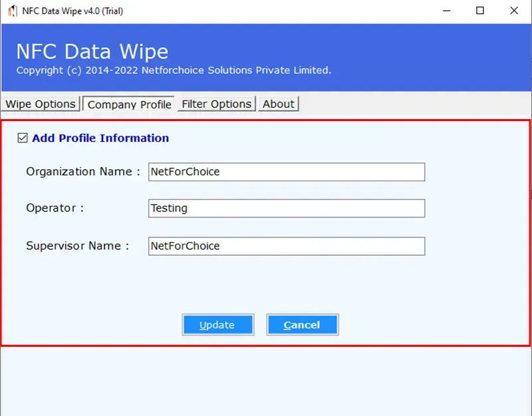This screenshot has height=416, width=532.
Task: Click the 'NFC Data Wipe v4.0 (Trial)' window title
Action: (x=72, y=11)
